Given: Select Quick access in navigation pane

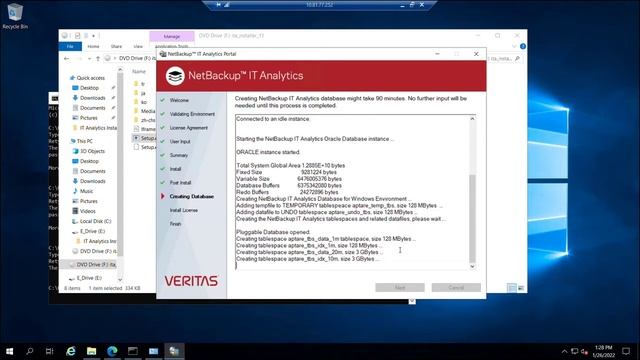Looking at the screenshot, I should pos(90,78).
